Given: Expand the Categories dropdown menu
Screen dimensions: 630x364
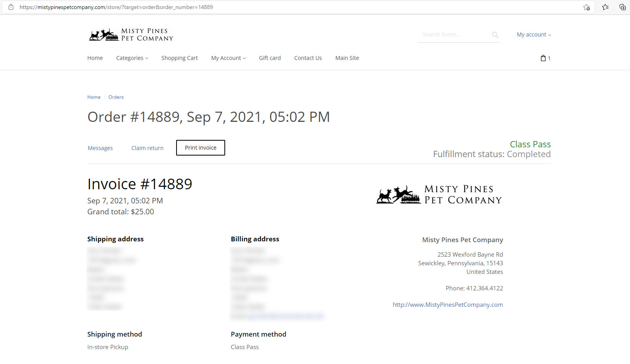Looking at the screenshot, I should point(132,58).
